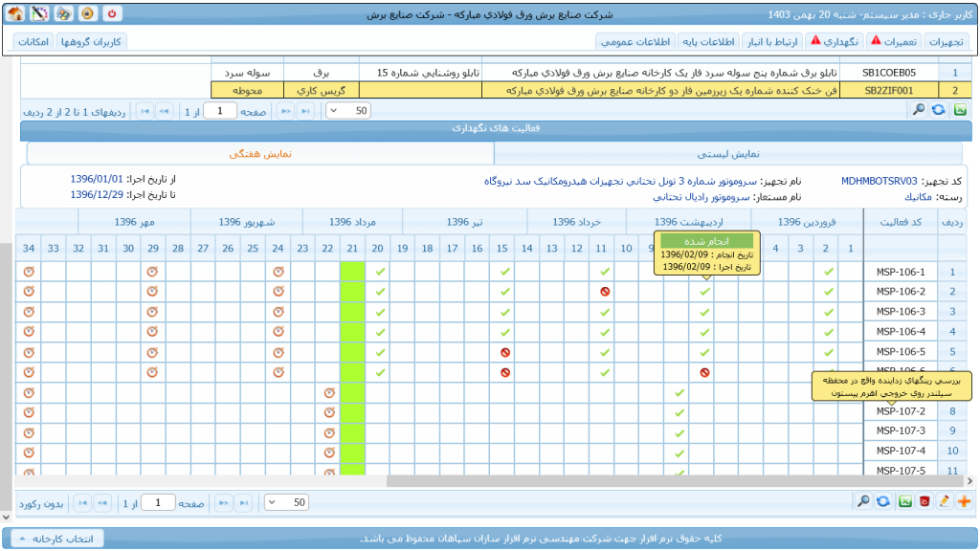The width and height of the screenshot is (980, 551).
Task: Select the نمایش هفتگی tab
Action: pos(259,153)
